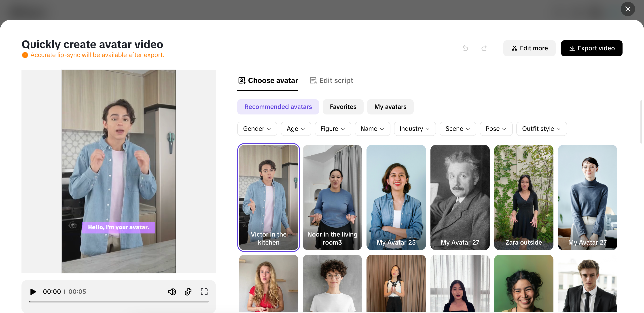Click the undo arrow icon
This screenshot has width=644, height=313.
465,48
